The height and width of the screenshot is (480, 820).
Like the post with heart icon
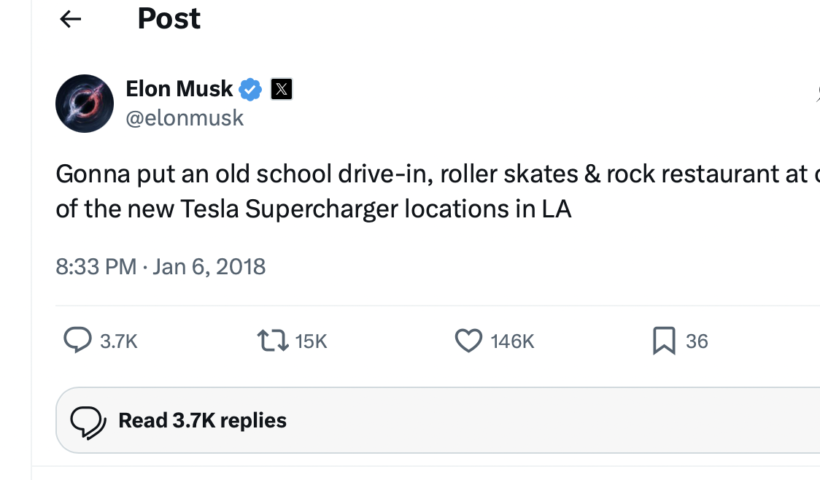coord(468,341)
